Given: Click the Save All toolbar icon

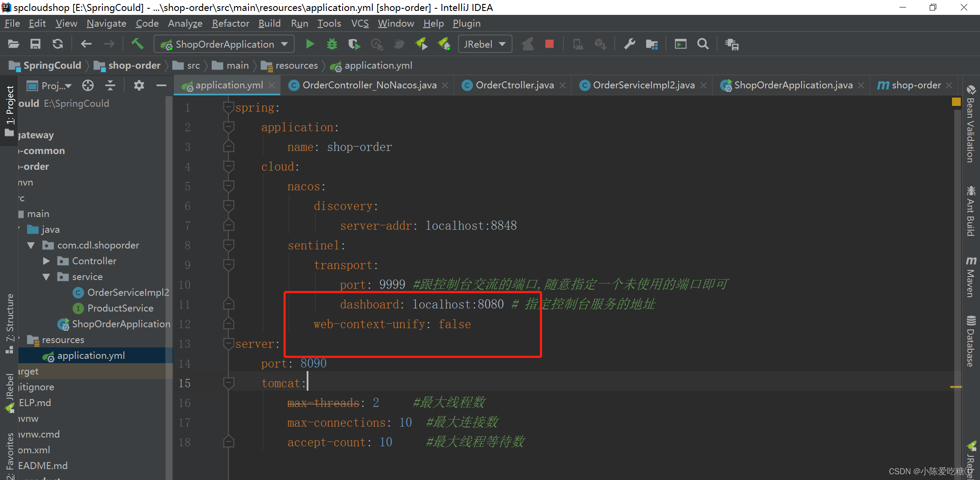Looking at the screenshot, I should [x=35, y=44].
